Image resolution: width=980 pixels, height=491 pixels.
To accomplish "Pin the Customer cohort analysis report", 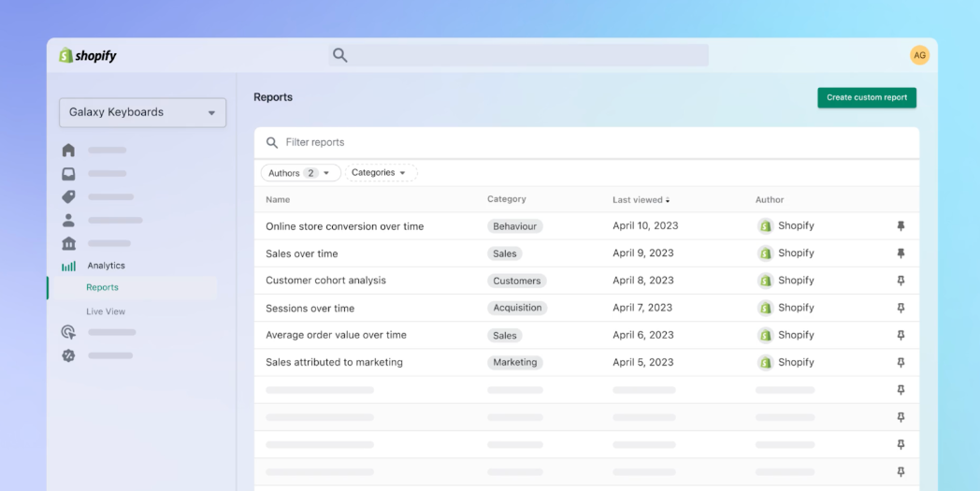I will pyautogui.click(x=901, y=281).
